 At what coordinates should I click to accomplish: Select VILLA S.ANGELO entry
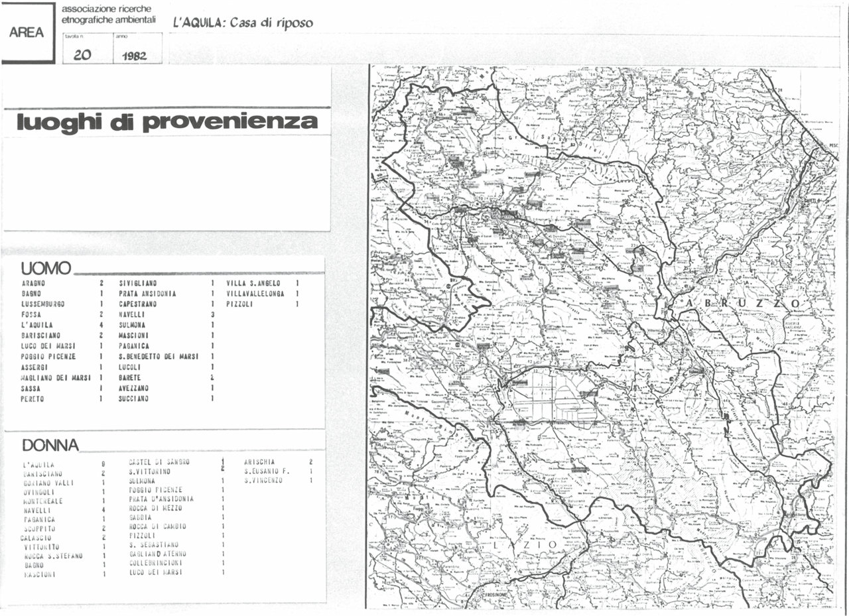(x=253, y=283)
